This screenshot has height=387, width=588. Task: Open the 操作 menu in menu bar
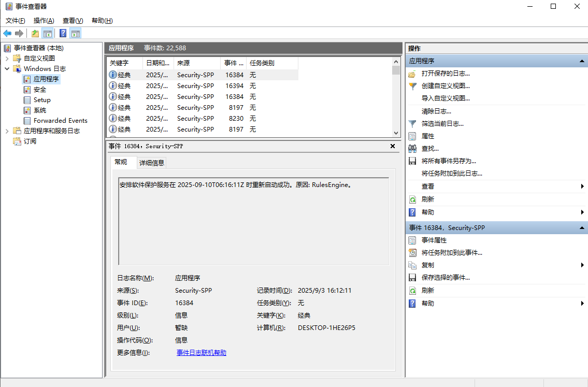[x=44, y=21]
